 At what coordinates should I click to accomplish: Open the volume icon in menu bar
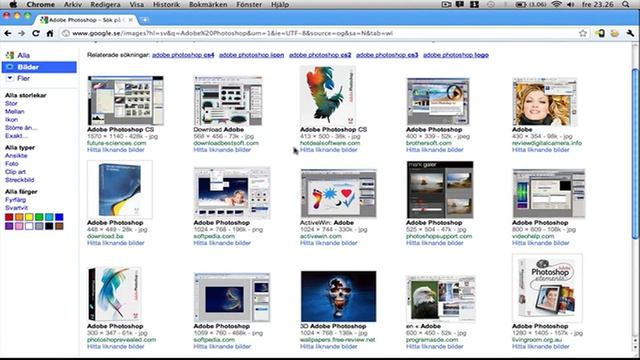[571, 4]
